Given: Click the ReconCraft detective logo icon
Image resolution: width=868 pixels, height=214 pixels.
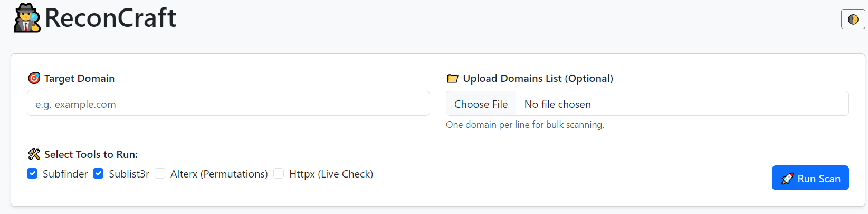Looking at the screenshot, I should (x=27, y=18).
